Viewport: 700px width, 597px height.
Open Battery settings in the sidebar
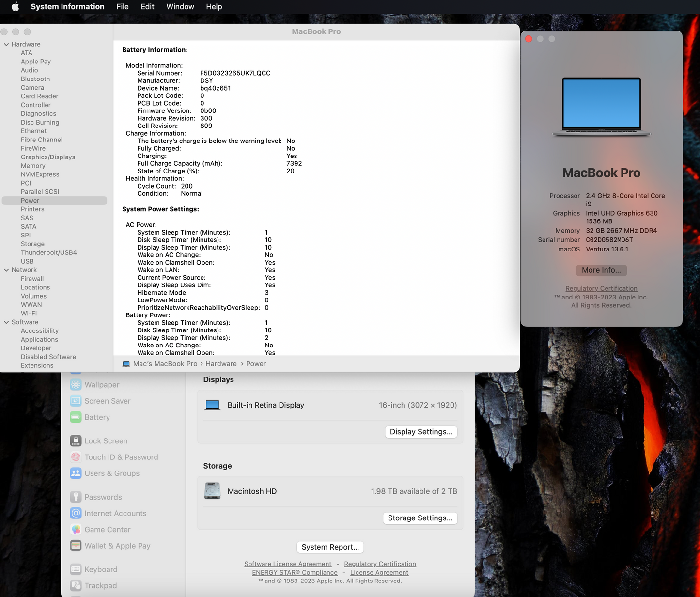click(97, 417)
